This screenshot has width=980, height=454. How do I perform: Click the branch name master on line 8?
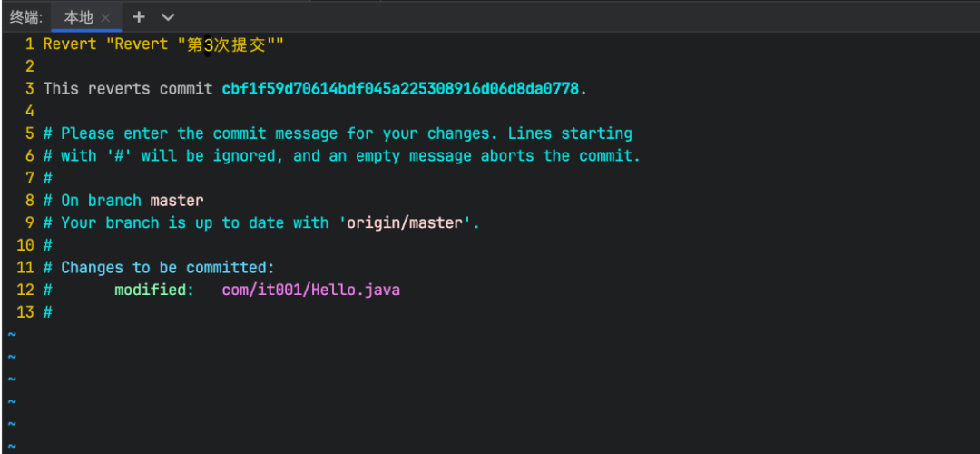[177, 201]
